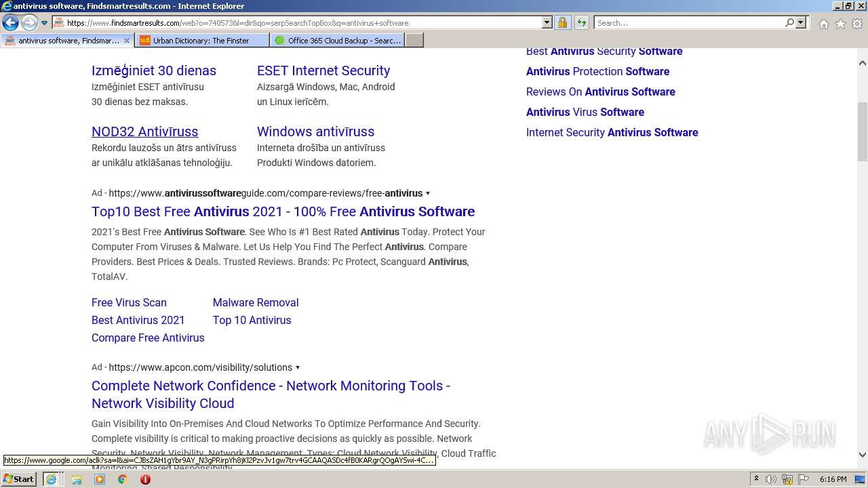Show hidden system tray icons arrow
The width and height of the screenshot is (868, 488).
[756, 479]
